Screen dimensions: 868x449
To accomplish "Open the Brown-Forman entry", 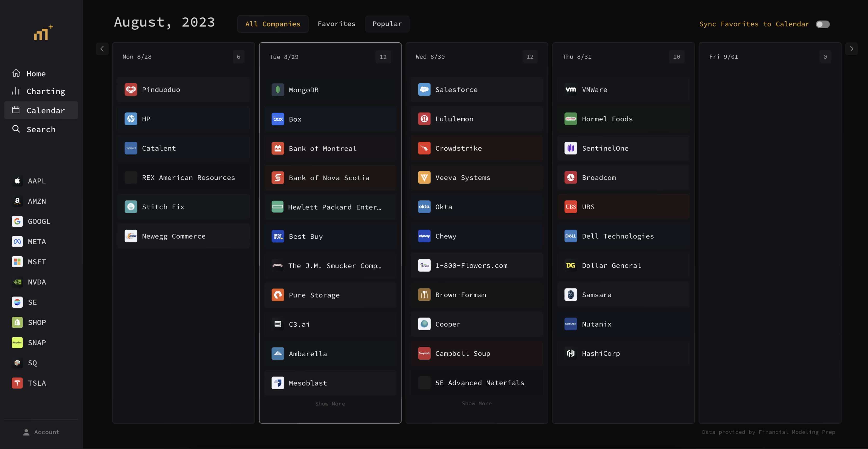I will pos(476,295).
